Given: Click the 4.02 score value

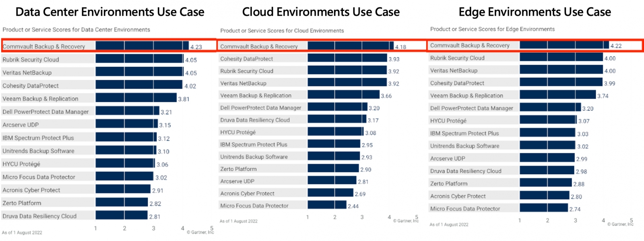Looking at the screenshot, I should click(190, 86).
